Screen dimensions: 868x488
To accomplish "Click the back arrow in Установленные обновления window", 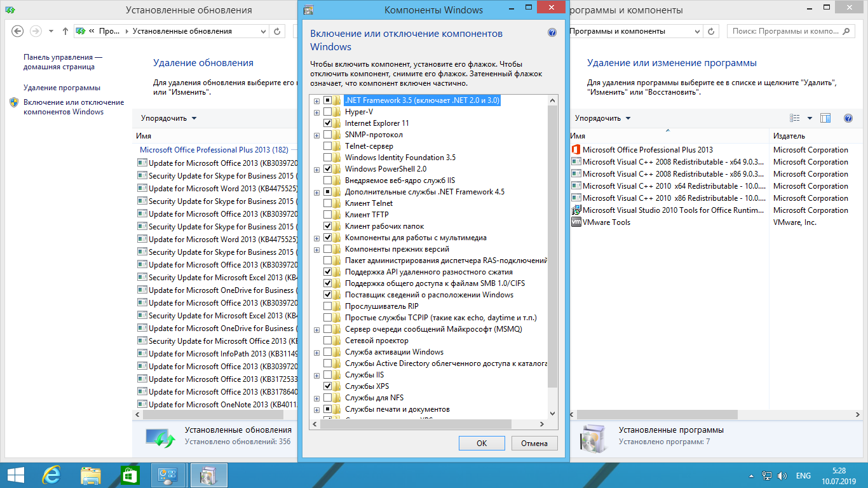I will (18, 31).
